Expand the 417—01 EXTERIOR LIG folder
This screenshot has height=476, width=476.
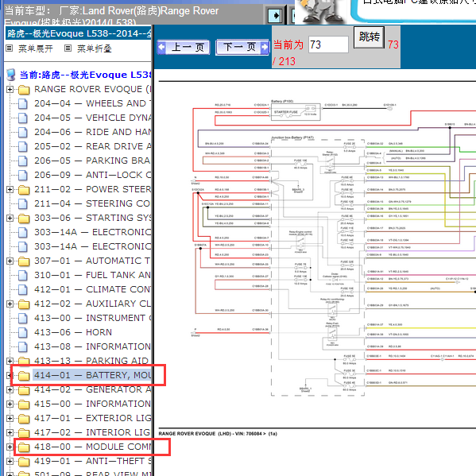tap(10, 418)
